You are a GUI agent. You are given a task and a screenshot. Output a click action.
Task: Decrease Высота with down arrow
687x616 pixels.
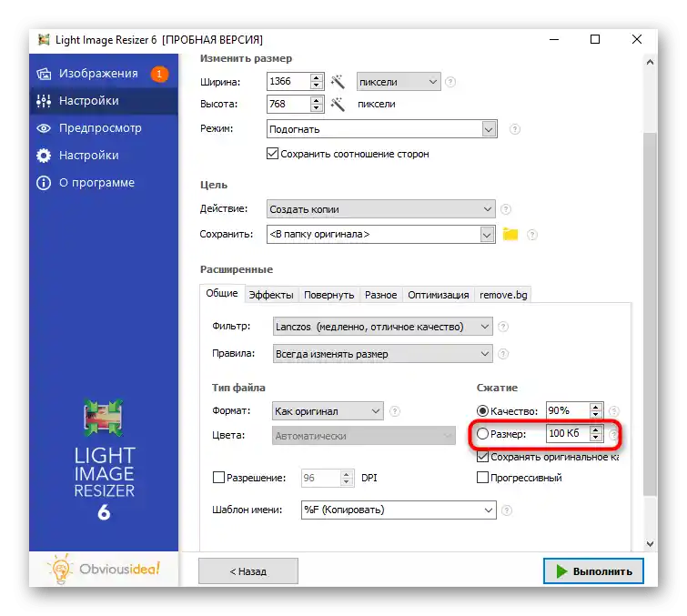(317, 108)
